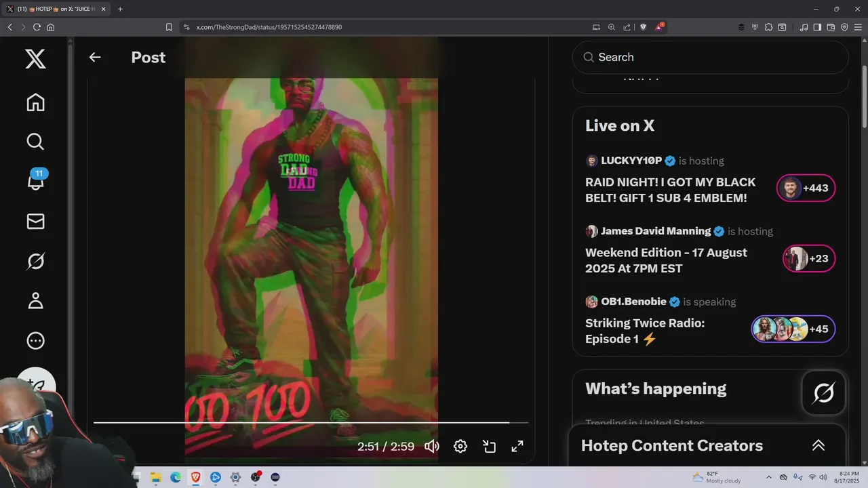Open video settings gear icon
The width and height of the screenshot is (868, 488).
coord(460,446)
